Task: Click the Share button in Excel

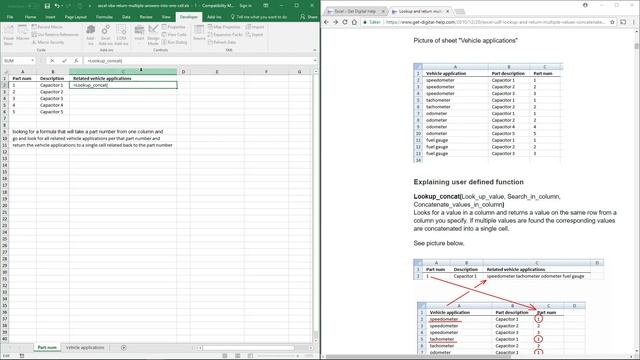Action: pyautogui.click(x=309, y=17)
